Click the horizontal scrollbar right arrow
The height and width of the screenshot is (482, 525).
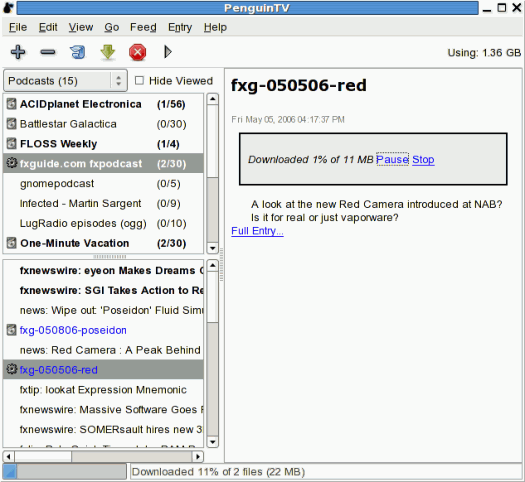tap(198, 456)
